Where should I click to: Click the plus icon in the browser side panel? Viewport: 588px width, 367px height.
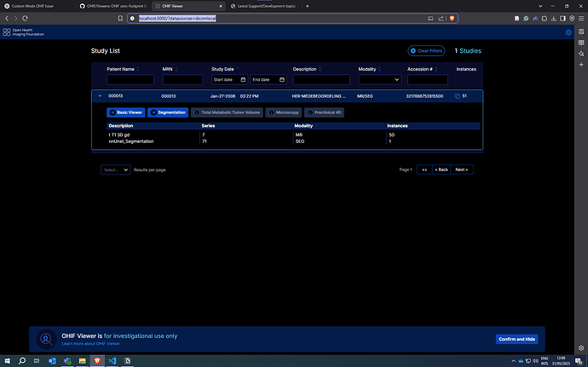pyautogui.click(x=581, y=65)
